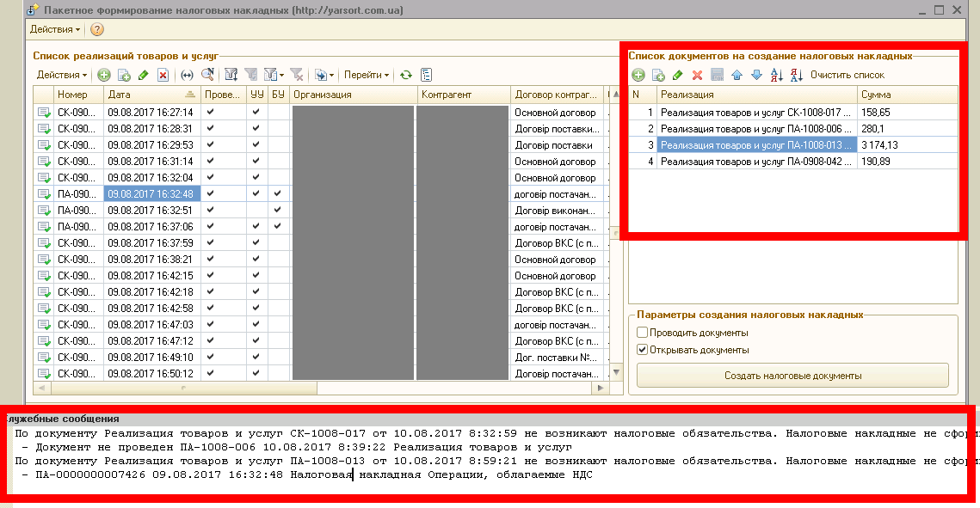Expand the dropdown arrow next to create-based-on

click(331, 76)
